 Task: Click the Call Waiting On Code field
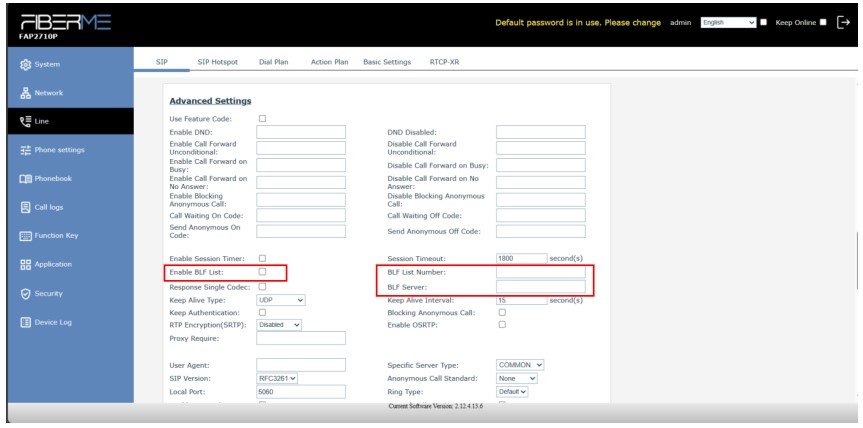pyautogui.click(x=301, y=216)
